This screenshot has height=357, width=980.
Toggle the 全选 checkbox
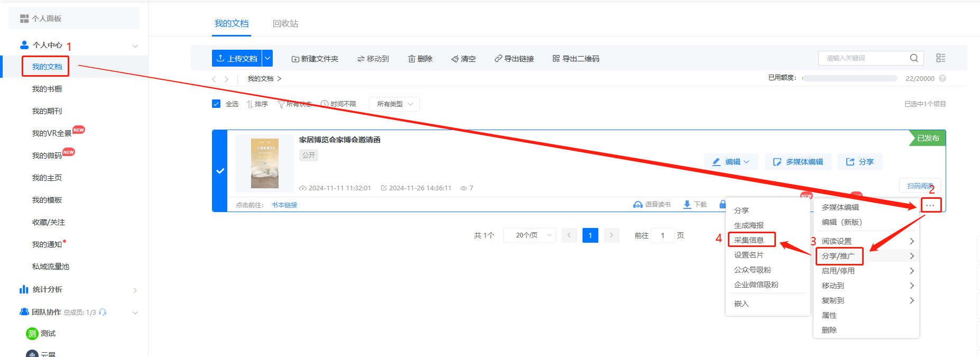pyautogui.click(x=216, y=104)
